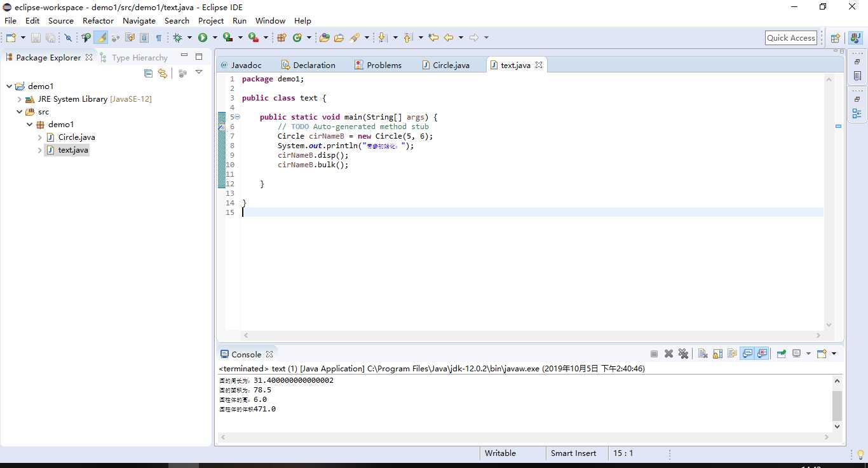Collapse All in Package Explorer

point(148,73)
